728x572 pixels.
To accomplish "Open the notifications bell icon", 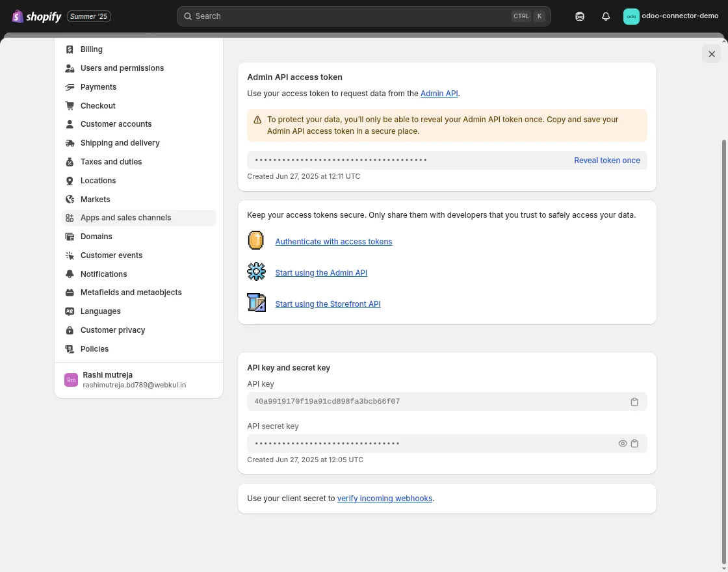I will click(606, 16).
